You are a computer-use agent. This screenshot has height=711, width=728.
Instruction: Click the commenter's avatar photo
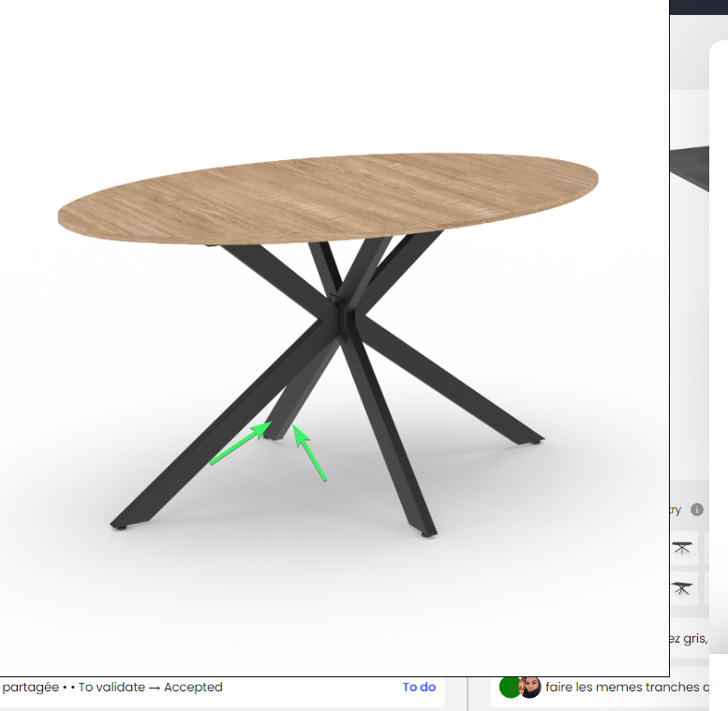pyautogui.click(x=530, y=687)
